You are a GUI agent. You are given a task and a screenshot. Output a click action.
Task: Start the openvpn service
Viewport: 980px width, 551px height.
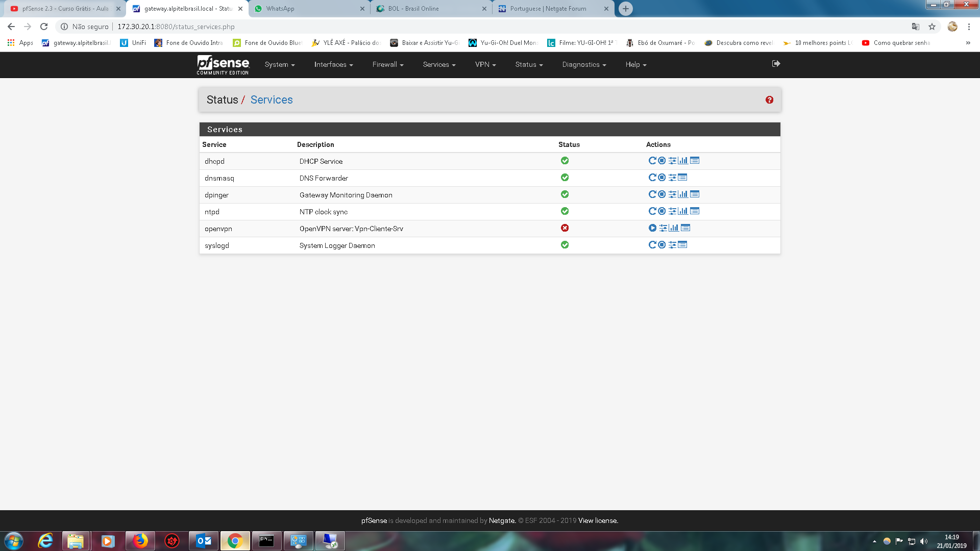[652, 228]
